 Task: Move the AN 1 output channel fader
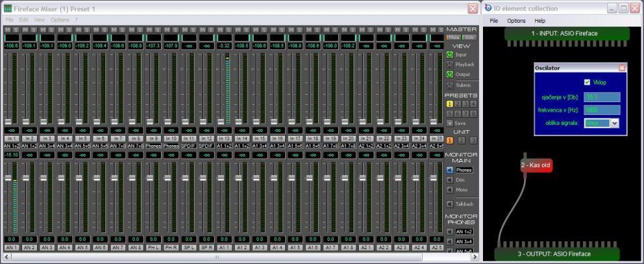(8, 177)
